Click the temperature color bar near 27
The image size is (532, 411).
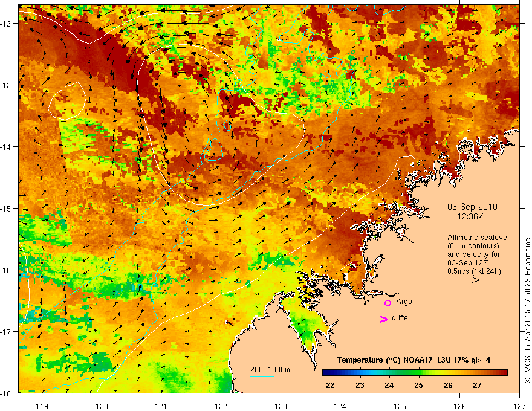(478, 373)
